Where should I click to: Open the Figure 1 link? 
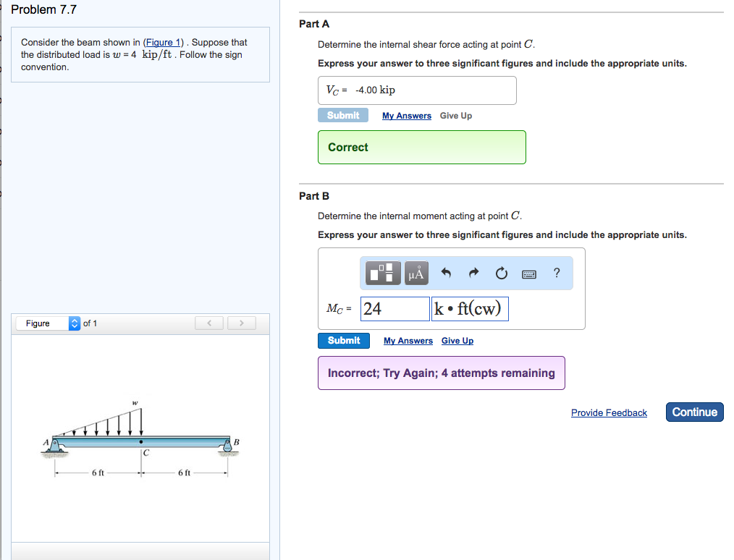[x=164, y=42]
